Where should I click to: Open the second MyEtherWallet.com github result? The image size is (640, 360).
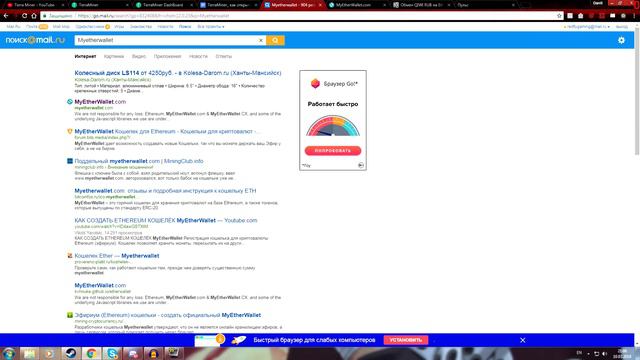tap(100, 285)
